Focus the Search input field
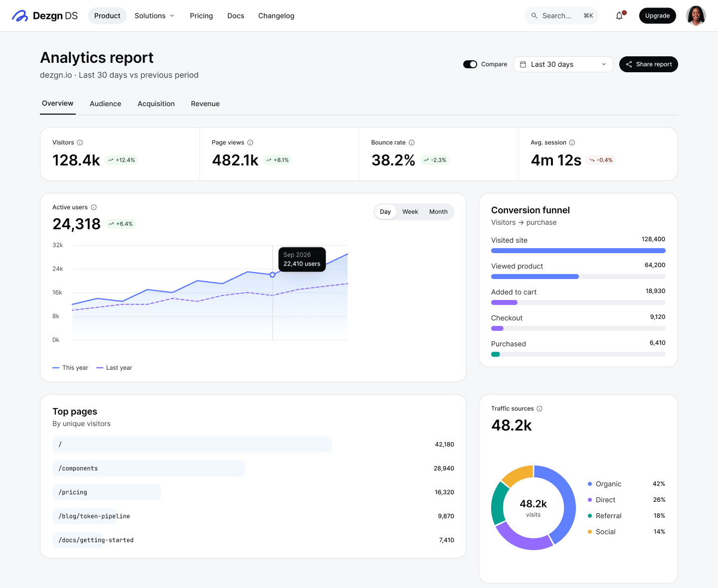 click(x=562, y=16)
